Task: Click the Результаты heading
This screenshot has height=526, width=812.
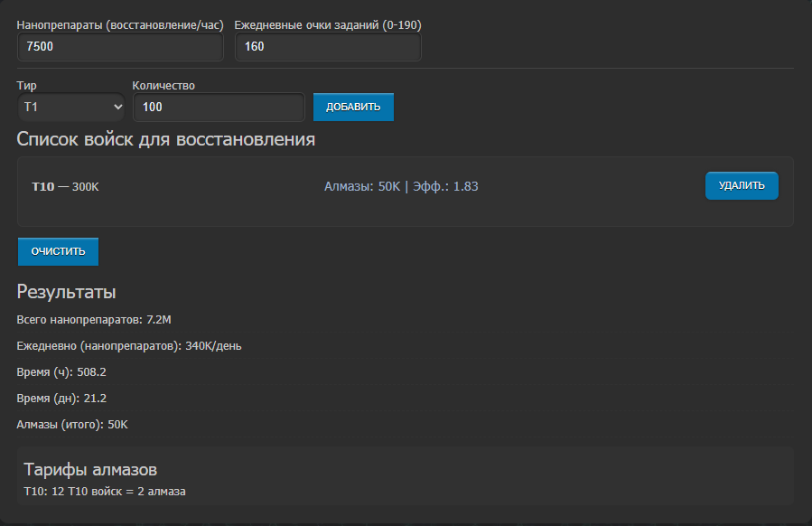Action: click(x=66, y=293)
